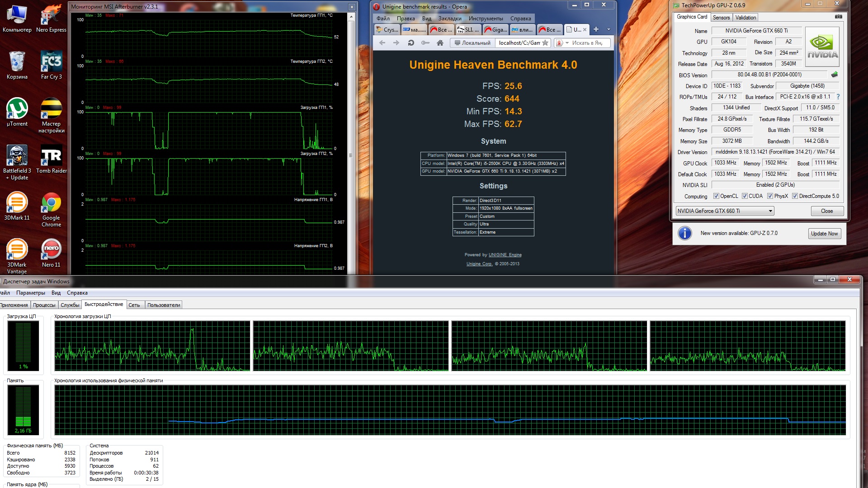This screenshot has width=868, height=488.
Task: Click the Opera home button
Action: [x=440, y=43]
